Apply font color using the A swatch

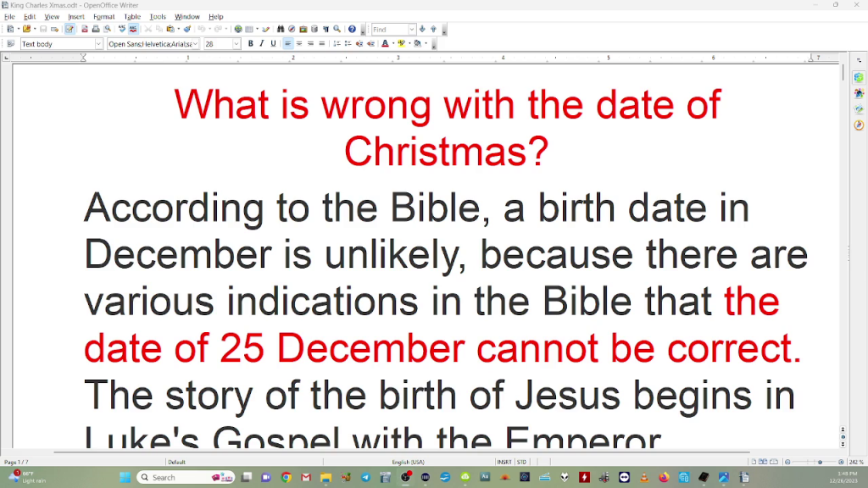[x=386, y=44]
